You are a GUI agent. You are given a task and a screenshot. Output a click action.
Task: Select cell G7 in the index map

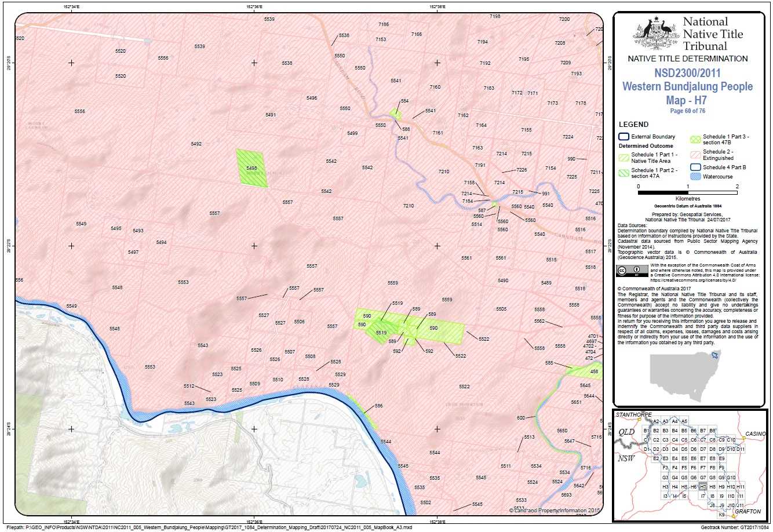[703, 478]
